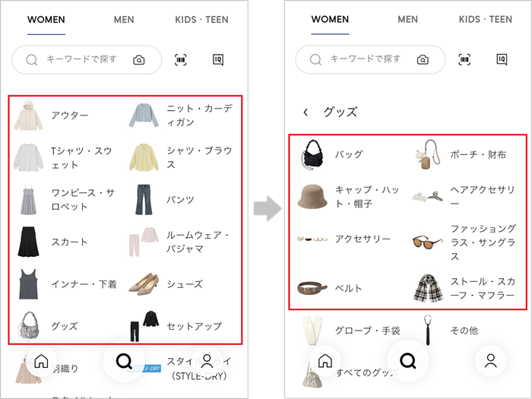Tap the sunglasses thumbnail image

click(x=427, y=242)
